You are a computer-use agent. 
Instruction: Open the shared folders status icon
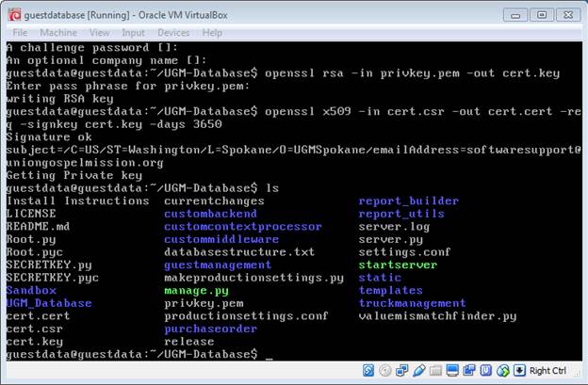click(x=436, y=370)
